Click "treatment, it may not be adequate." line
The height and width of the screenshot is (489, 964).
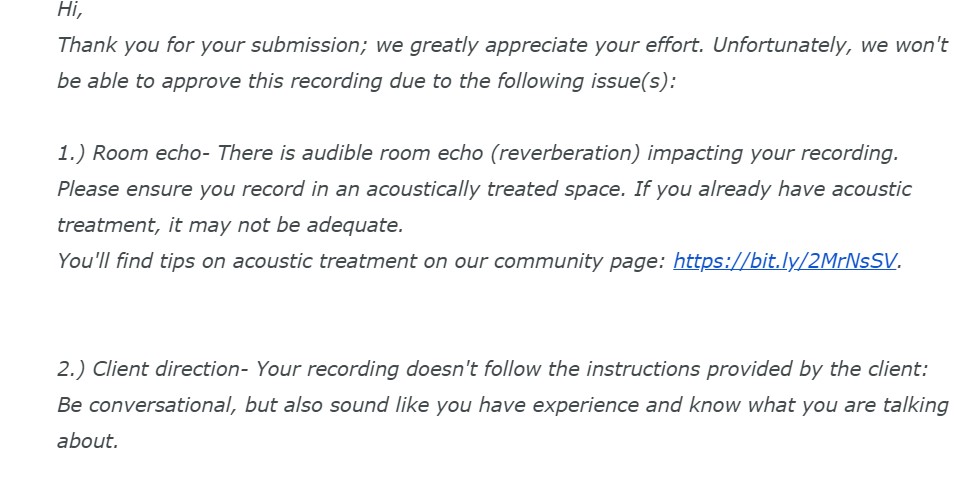(230, 225)
